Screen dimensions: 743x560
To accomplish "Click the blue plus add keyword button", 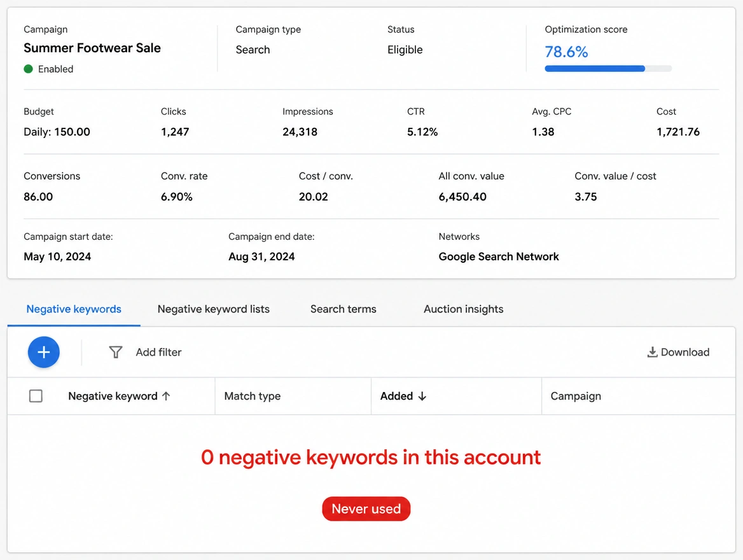I will point(44,353).
